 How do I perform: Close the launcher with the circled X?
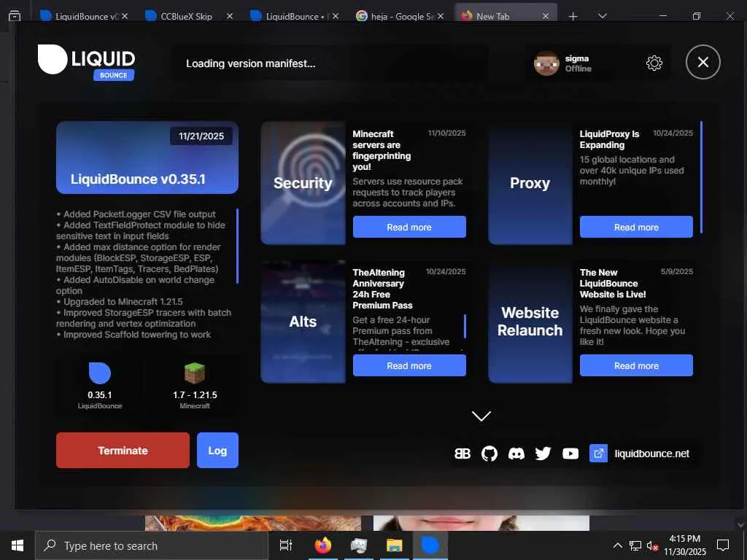point(703,62)
